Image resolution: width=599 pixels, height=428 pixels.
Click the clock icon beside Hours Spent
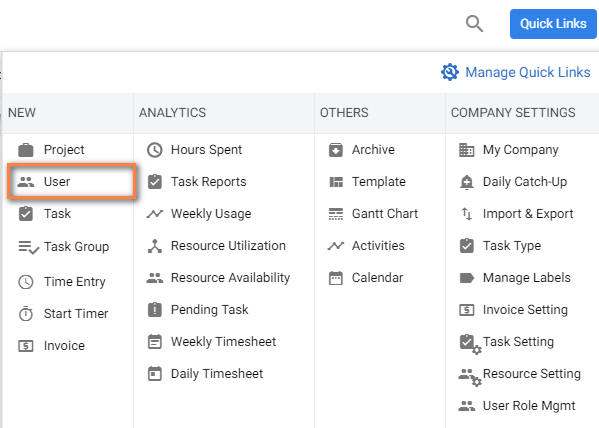[x=155, y=150]
